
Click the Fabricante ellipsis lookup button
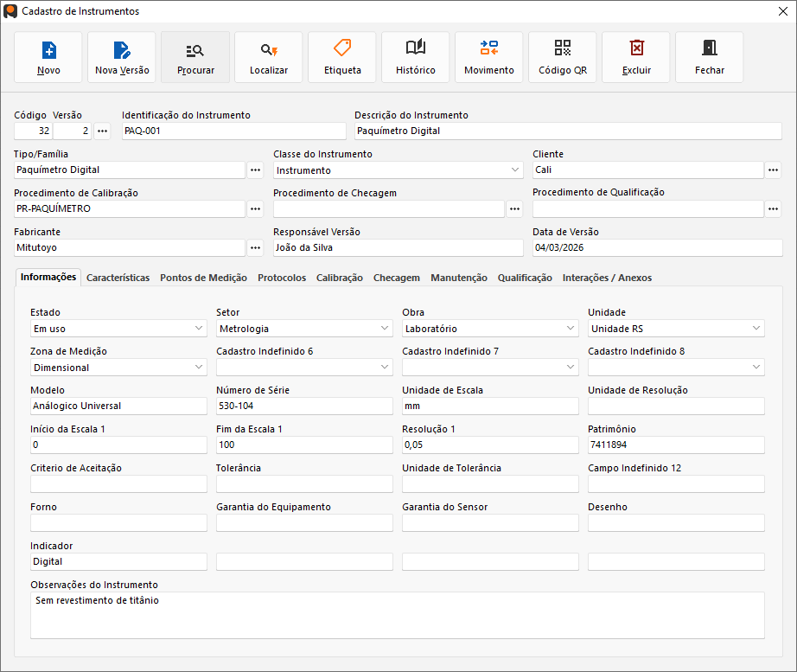(255, 248)
